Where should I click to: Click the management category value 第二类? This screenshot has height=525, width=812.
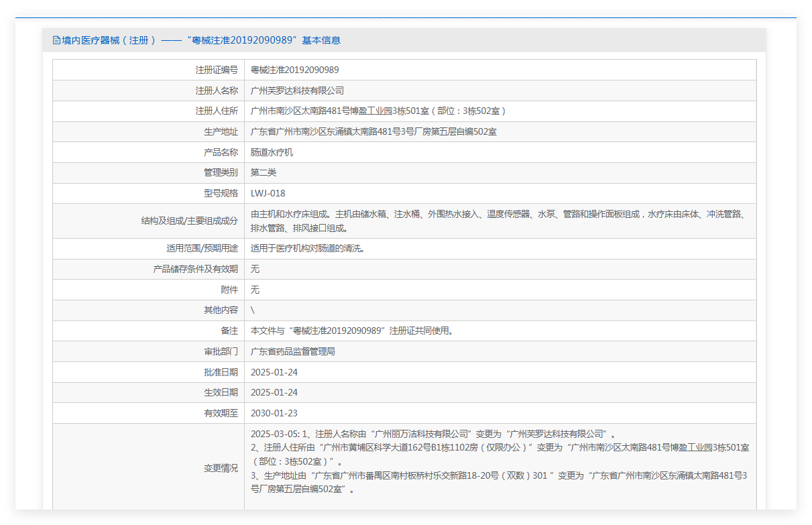[264, 173]
